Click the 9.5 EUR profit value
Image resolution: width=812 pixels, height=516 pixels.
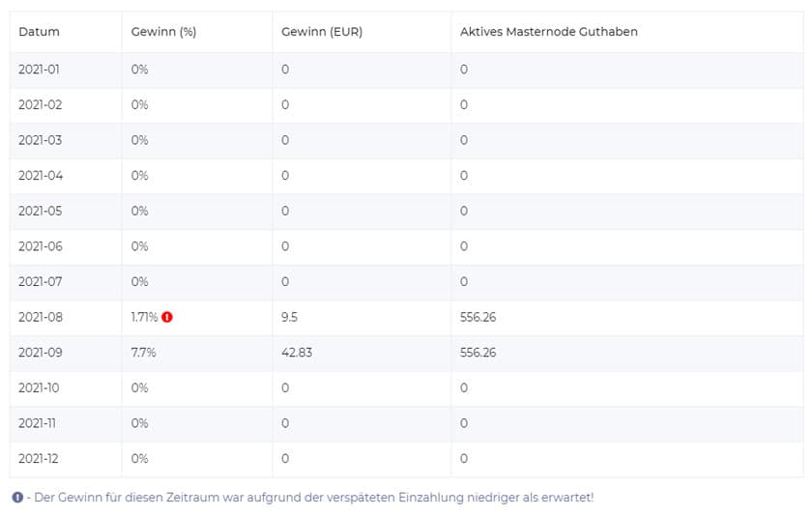tap(289, 317)
